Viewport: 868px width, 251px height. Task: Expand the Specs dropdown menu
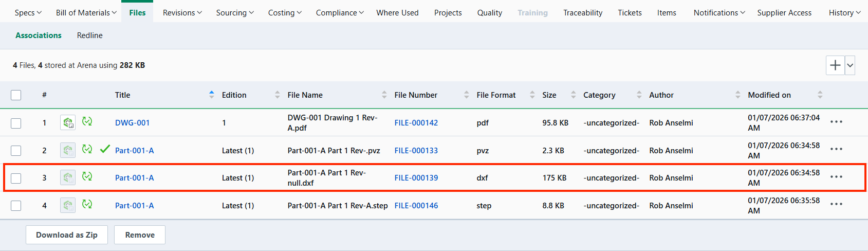pyautogui.click(x=28, y=12)
